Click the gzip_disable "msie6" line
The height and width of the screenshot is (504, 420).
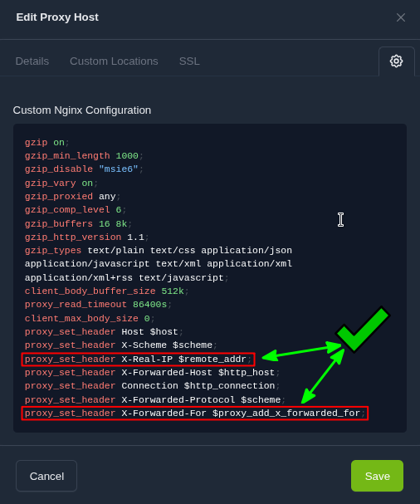point(84,169)
